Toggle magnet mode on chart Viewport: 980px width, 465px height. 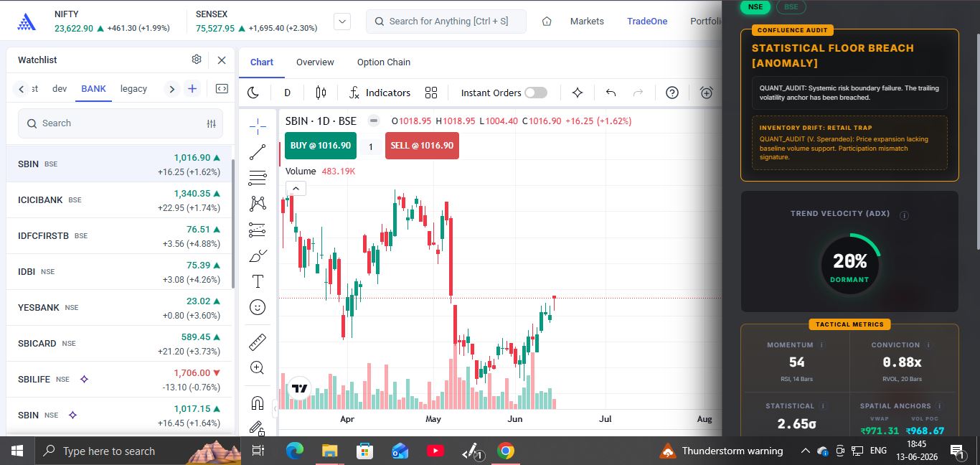tap(258, 403)
